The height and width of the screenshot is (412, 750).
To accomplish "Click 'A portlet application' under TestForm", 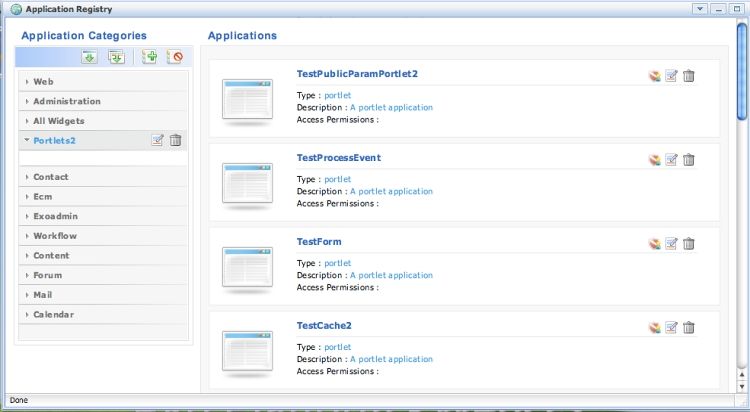I will tap(391, 275).
